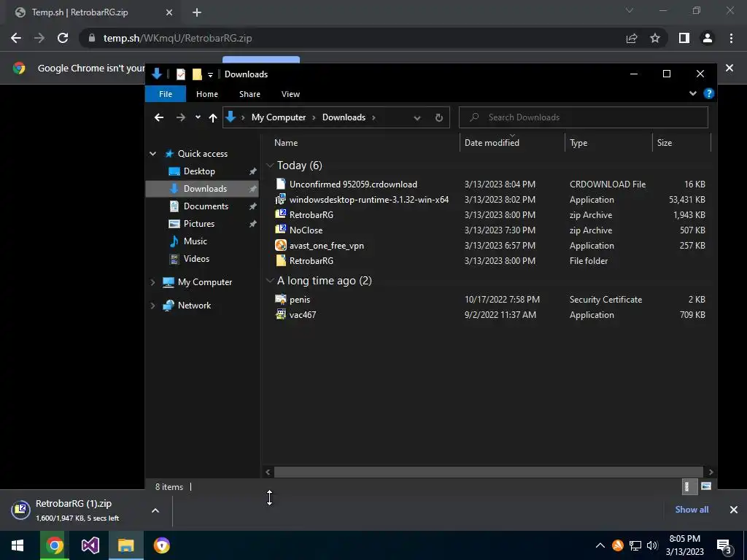Viewport: 747px width, 560px height.
Task: Open the File ribbon tab
Action: pyautogui.click(x=166, y=94)
